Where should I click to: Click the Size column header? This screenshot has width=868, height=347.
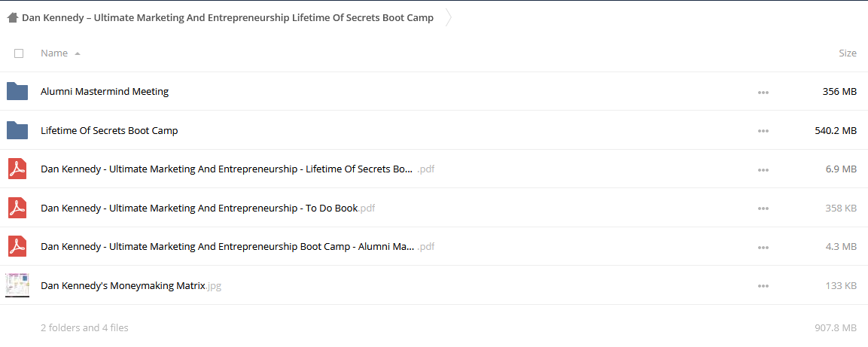848,53
